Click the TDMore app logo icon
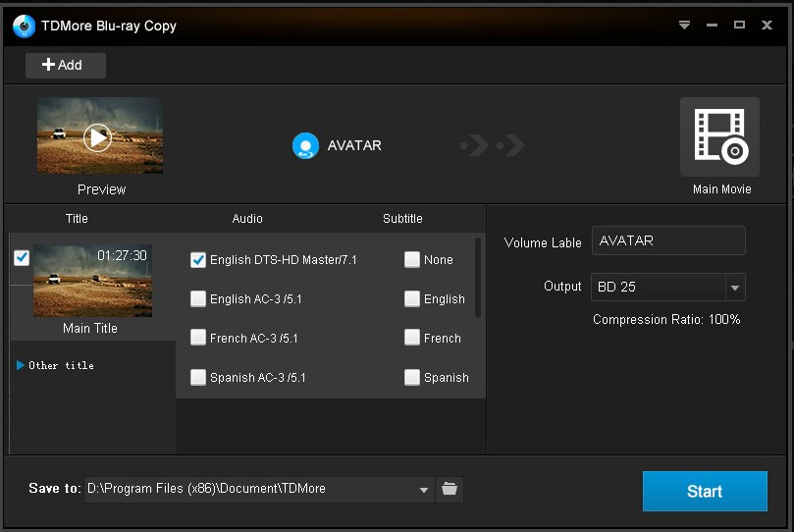This screenshot has width=794, height=532. click(x=24, y=27)
